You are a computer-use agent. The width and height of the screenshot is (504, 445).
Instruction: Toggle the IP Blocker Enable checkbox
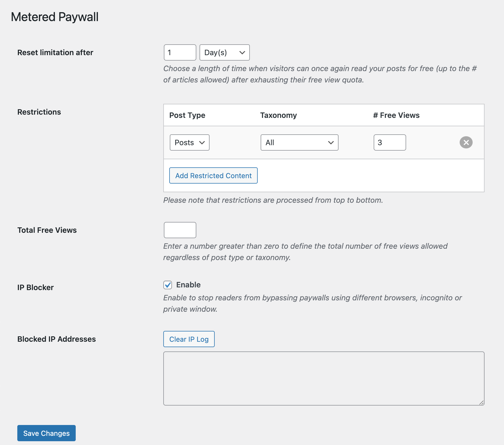[x=168, y=285]
